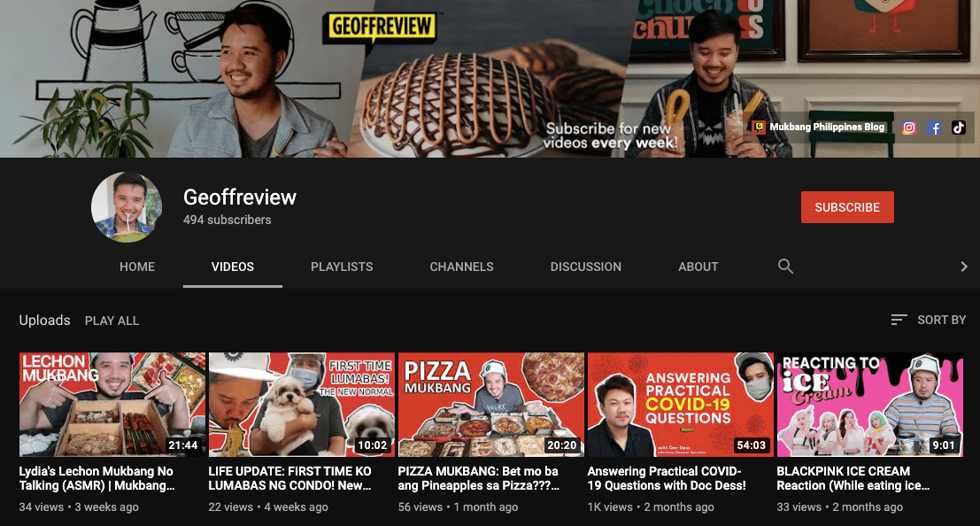Viewport: 980px width, 526px height.
Task: Open BLACKPINK Ice Cream Reaction title
Action: [853, 478]
